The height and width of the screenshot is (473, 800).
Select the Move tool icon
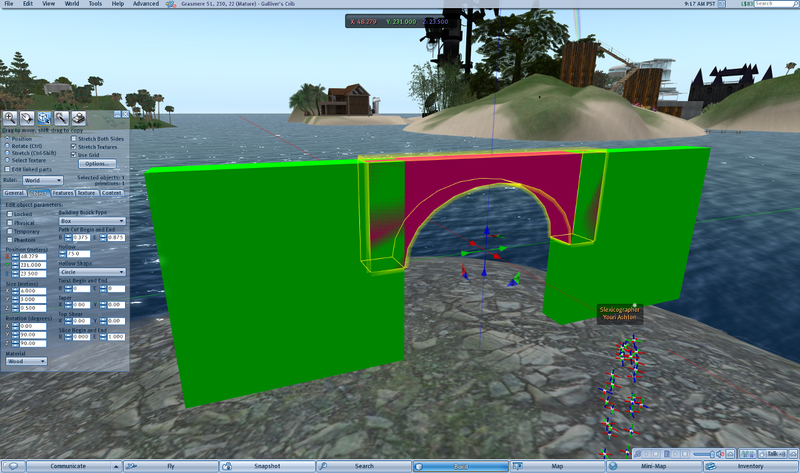click(27, 118)
